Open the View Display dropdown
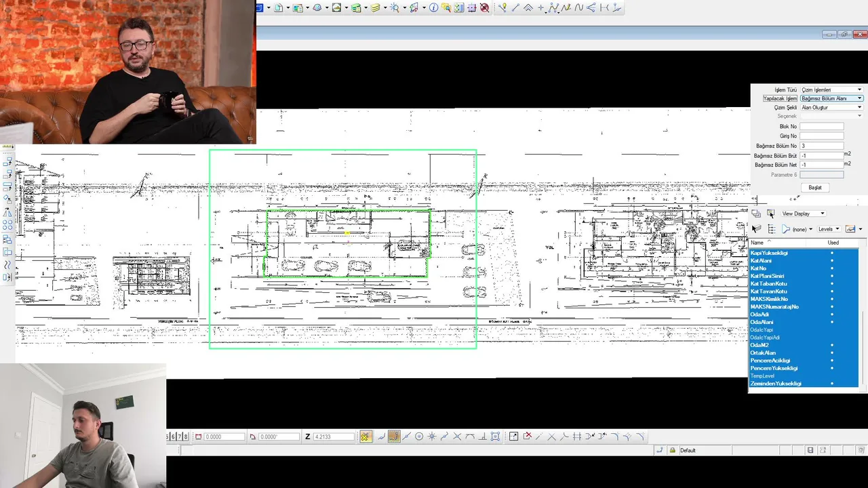 coord(804,213)
